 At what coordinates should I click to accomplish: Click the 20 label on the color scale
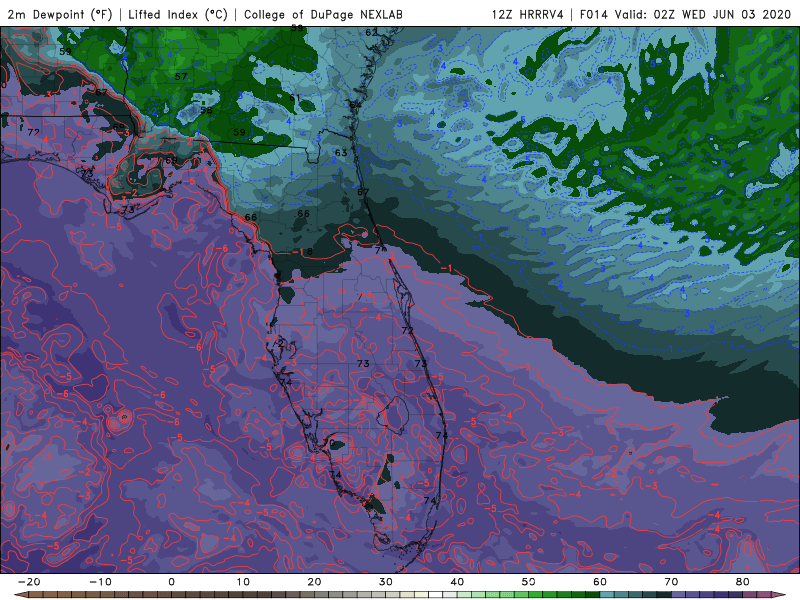click(314, 582)
